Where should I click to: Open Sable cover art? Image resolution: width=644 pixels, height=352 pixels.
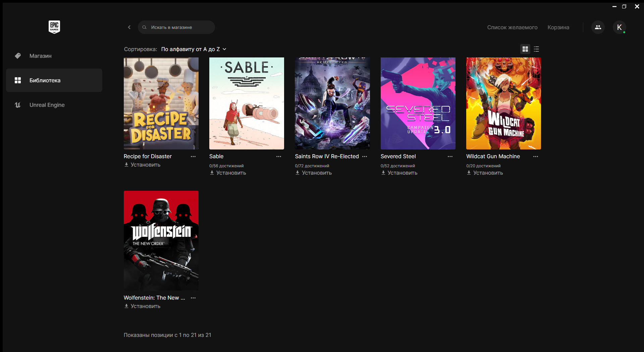[247, 103]
